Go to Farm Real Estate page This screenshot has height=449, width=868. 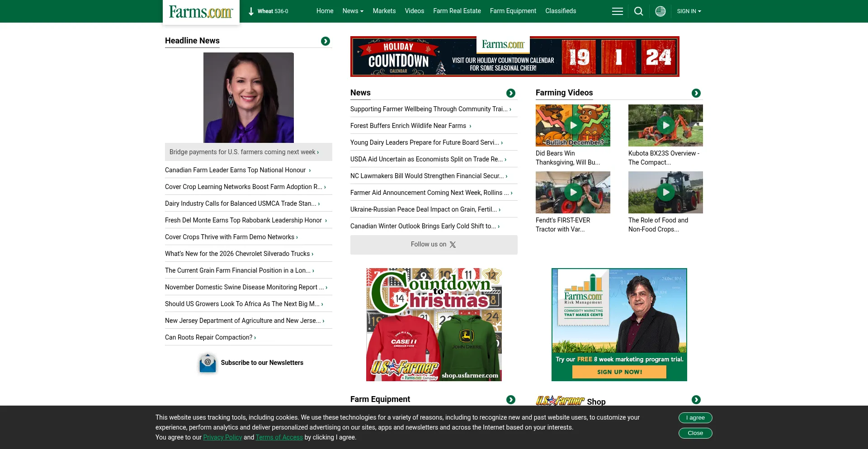pos(457,11)
